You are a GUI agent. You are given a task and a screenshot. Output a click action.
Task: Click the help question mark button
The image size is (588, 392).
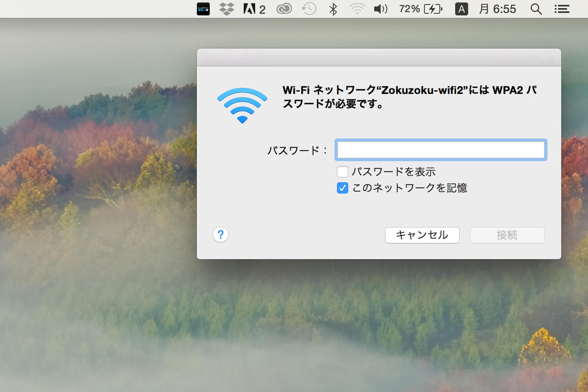(x=220, y=234)
